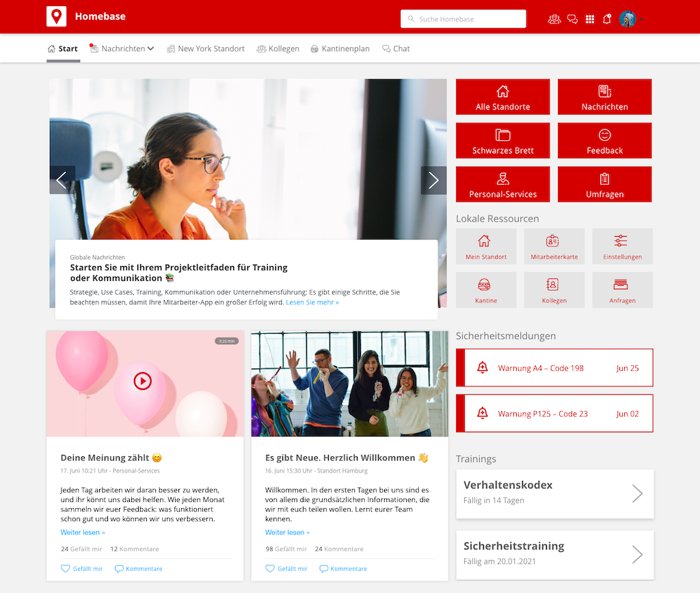Click 'Weiter lesen' on the feedback post
The height and width of the screenshot is (593, 700).
point(83,532)
